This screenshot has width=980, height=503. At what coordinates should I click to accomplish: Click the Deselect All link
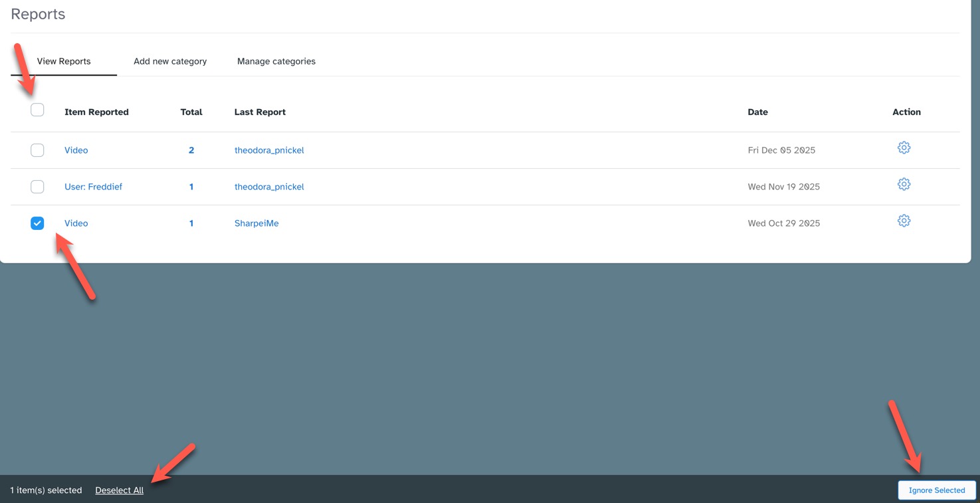[x=120, y=490]
